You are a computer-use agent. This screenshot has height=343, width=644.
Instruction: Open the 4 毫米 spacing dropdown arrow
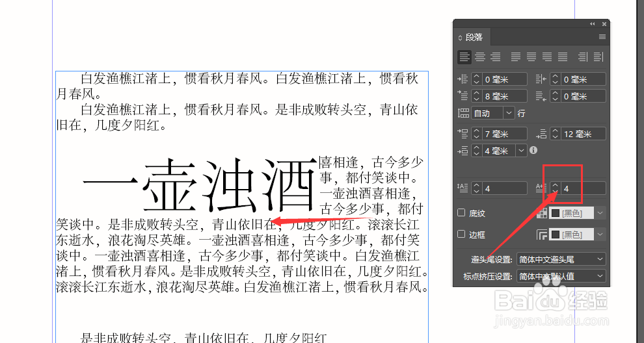[x=521, y=151]
